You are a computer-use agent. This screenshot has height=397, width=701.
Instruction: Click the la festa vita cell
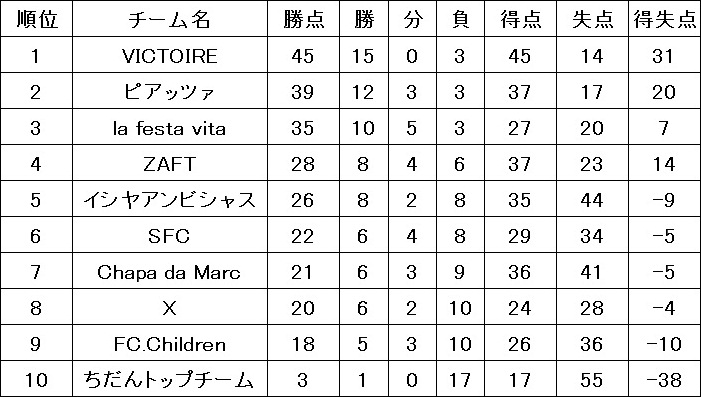170,127
